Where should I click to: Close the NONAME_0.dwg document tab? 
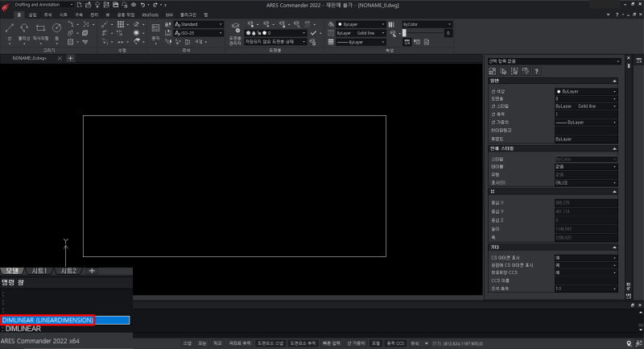coord(60,58)
